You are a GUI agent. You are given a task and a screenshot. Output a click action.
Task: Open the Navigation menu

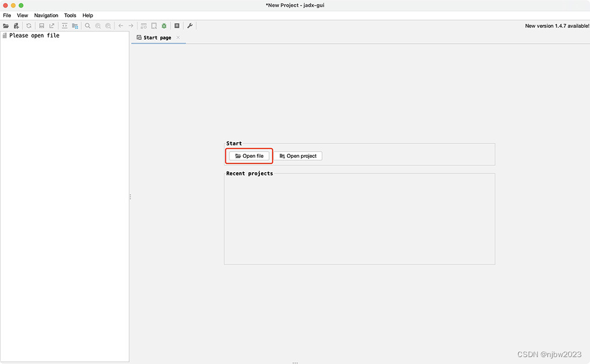coord(46,16)
